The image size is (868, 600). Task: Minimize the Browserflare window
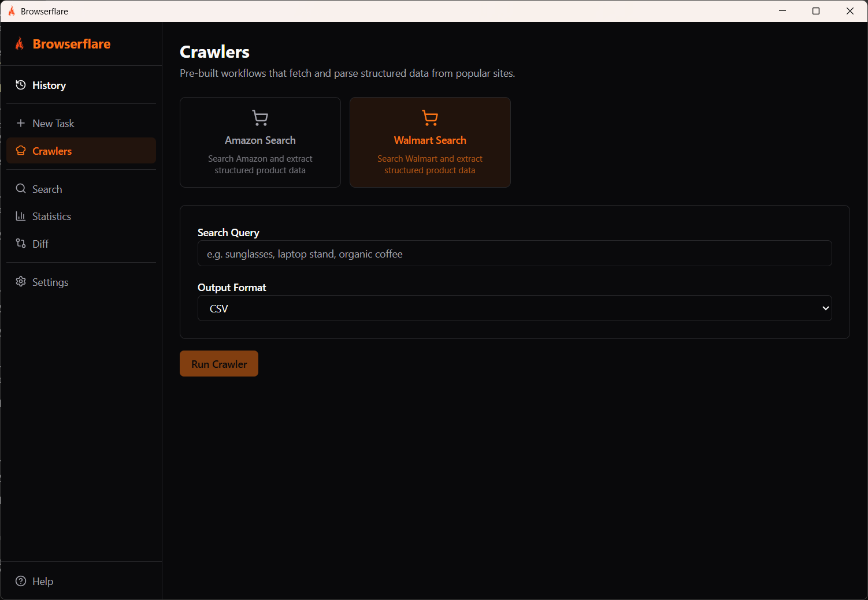(x=782, y=11)
